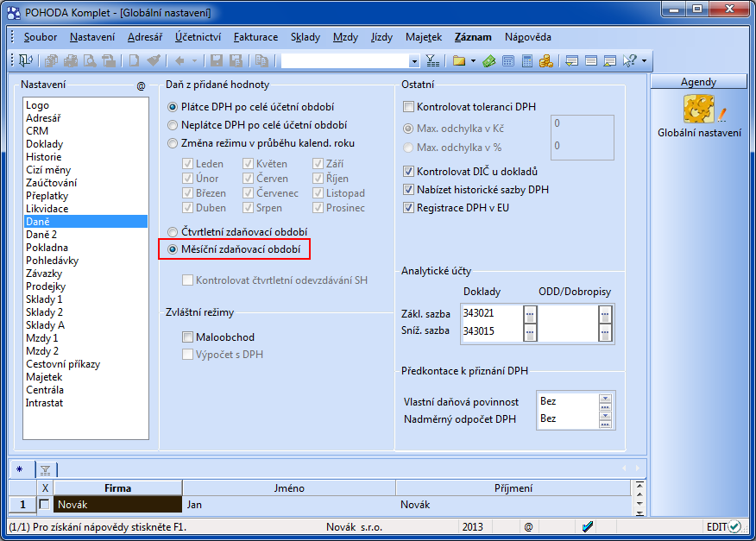Open Zákl. sazba ODD/Dobropisy account picker
Screen dimensions: 756x541
click(x=605, y=314)
